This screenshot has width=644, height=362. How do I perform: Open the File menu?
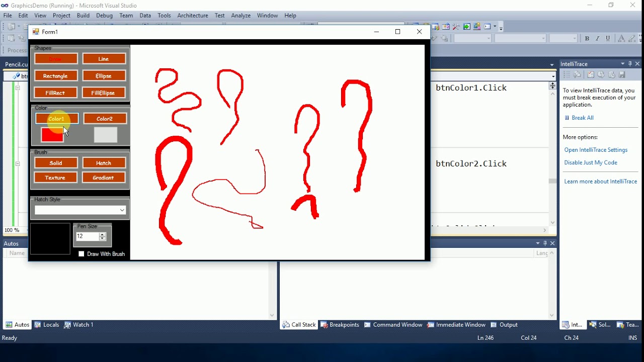click(x=8, y=16)
